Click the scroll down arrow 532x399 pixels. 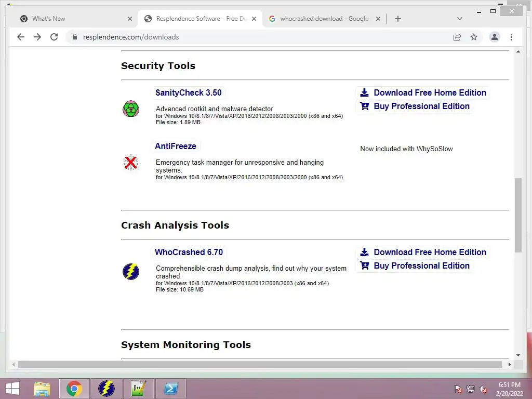point(518,355)
